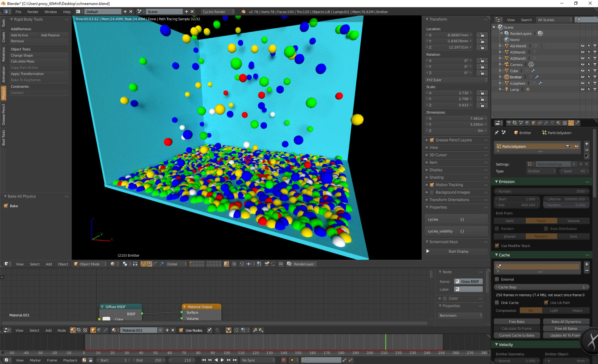
Task: Jump to the last timeline frame
Action: (235, 360)
